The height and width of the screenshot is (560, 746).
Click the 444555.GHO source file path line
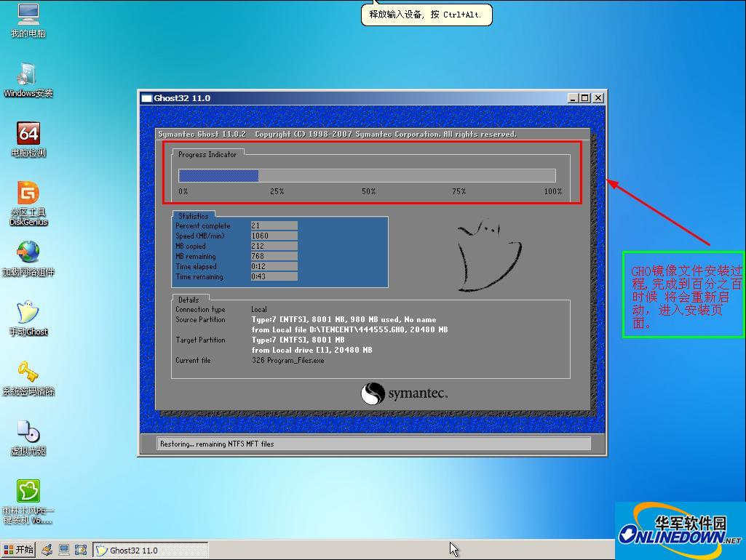(349, 329)
